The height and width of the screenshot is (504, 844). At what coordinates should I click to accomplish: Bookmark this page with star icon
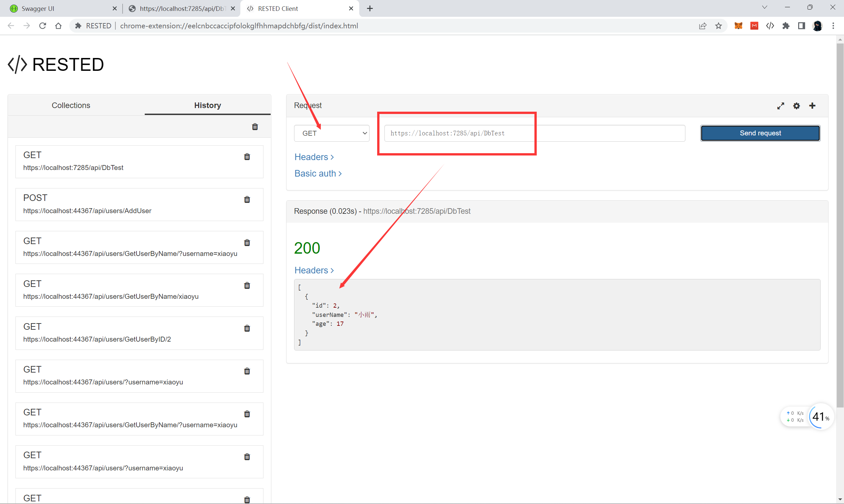point(718,26)
